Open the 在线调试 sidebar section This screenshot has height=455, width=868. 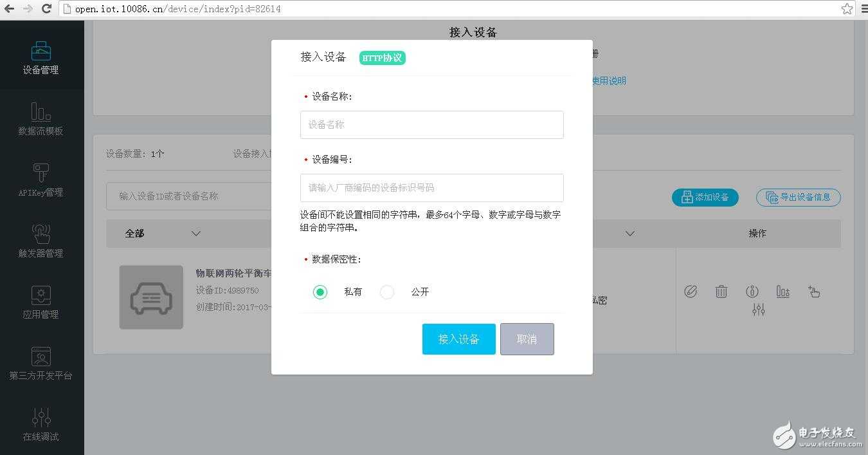pyautogui.click(x=41, y=425)
